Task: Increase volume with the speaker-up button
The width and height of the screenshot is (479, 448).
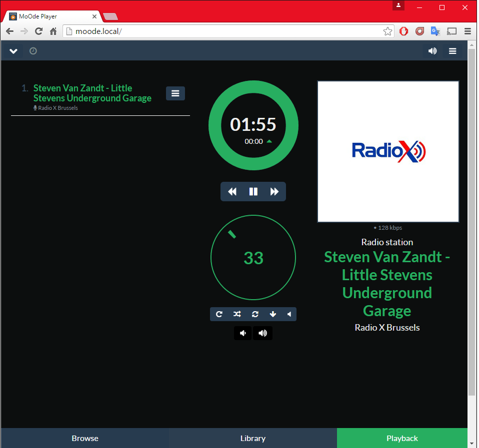Action: [262, 333]
